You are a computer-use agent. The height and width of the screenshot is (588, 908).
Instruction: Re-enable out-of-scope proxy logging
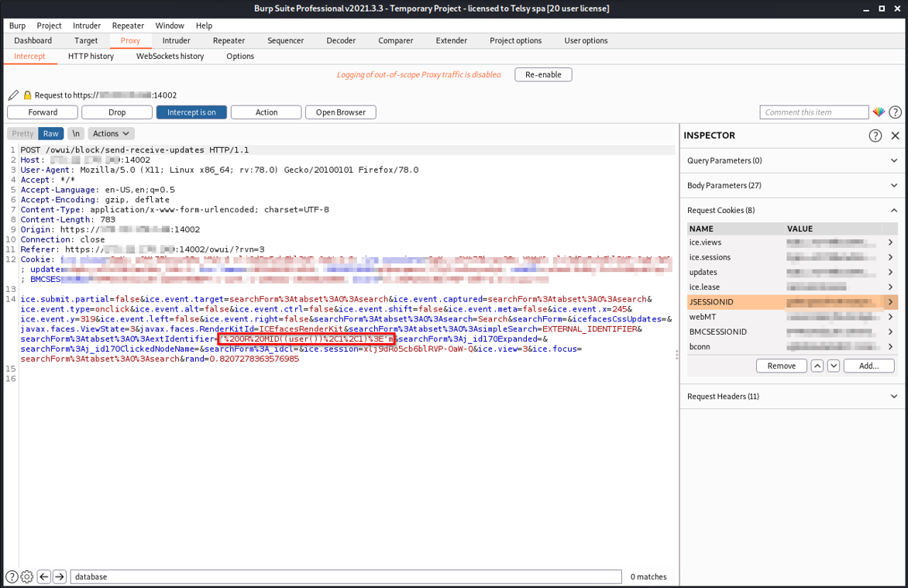point(543,74)
